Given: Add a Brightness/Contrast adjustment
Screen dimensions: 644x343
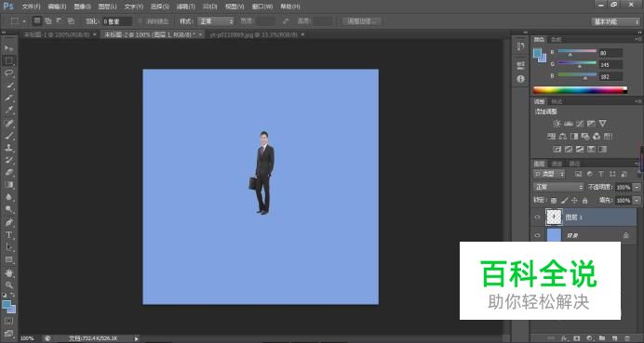Looking at the screenshot, I should (557, 124).
